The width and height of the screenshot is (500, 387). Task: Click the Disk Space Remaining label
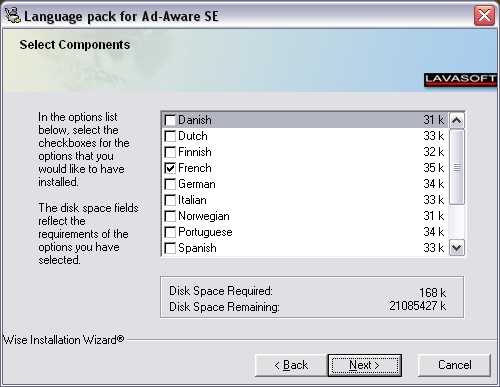click(224, 307)
